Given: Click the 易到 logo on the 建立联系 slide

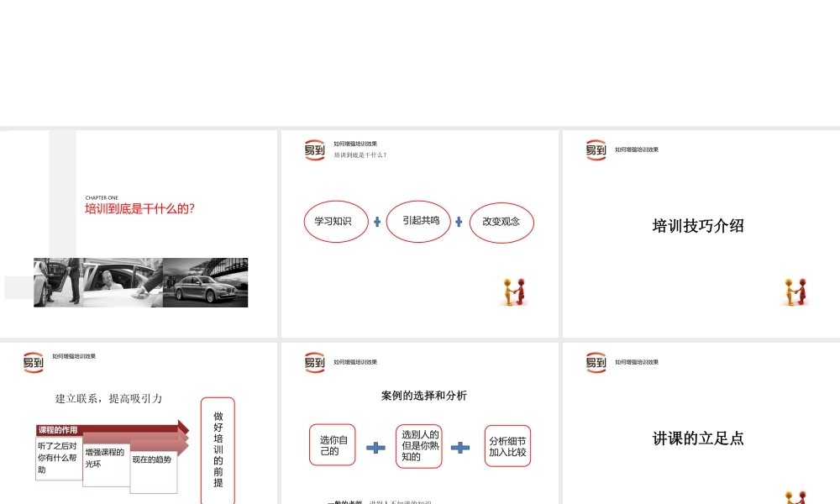Looking at the screenshot, I should point(33,362).
